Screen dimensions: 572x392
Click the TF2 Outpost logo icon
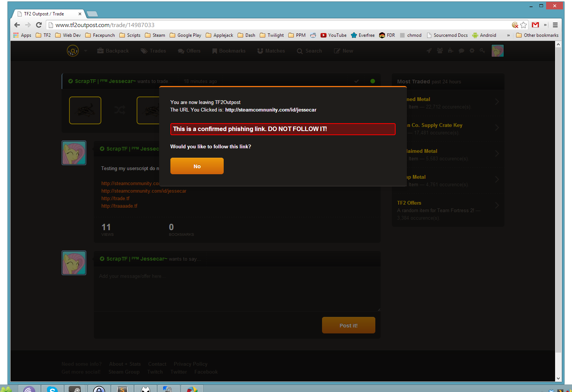point(73,51)
